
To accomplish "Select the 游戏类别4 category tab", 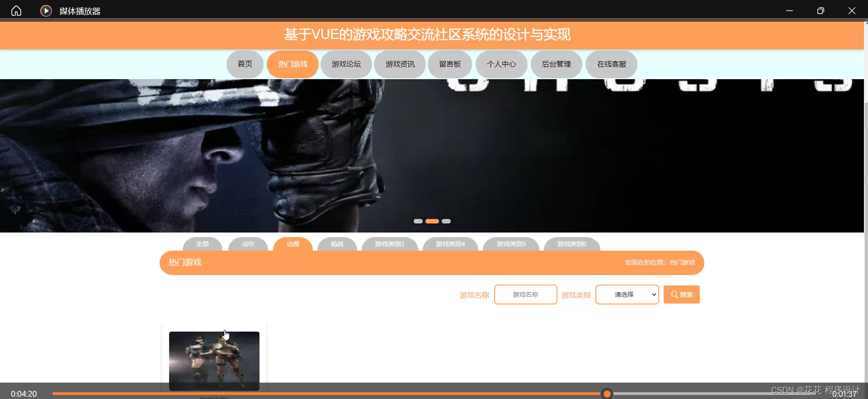I will (x=450, y=244).
